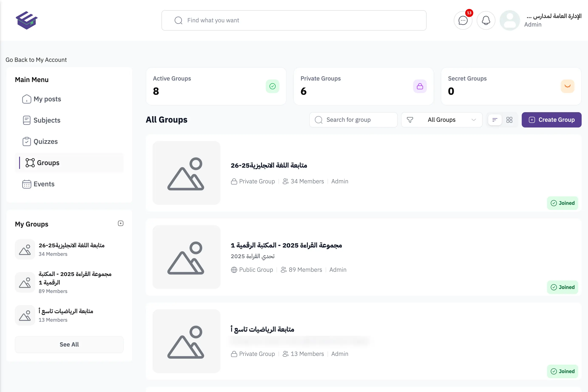
Task: Focus the Search for group field
Action: [x=353, y=120]
